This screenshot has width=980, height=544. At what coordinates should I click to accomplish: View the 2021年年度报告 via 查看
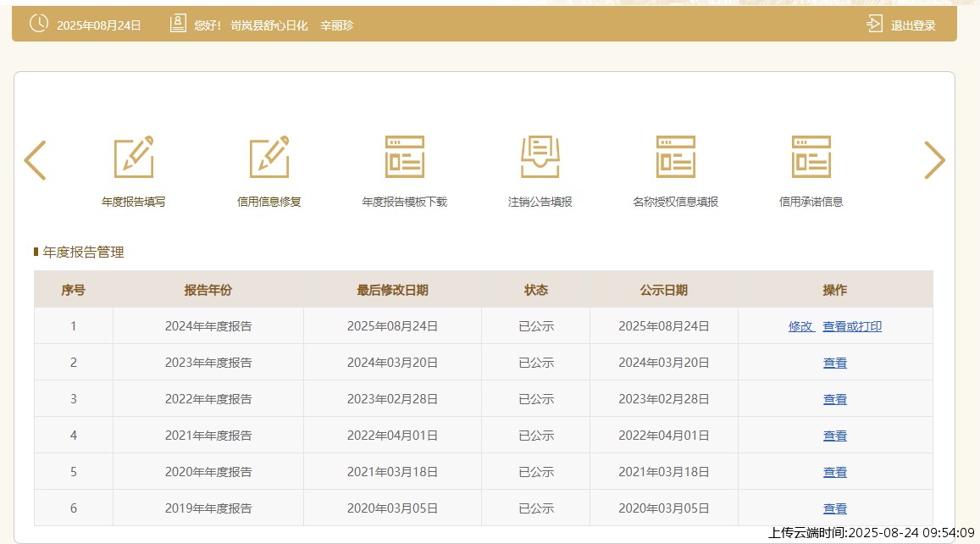click(x=835, y=436)
